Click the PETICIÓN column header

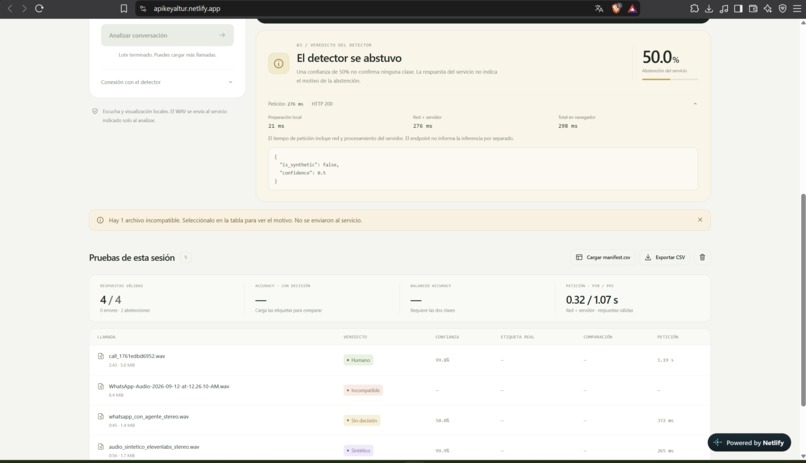pos(667,337)
